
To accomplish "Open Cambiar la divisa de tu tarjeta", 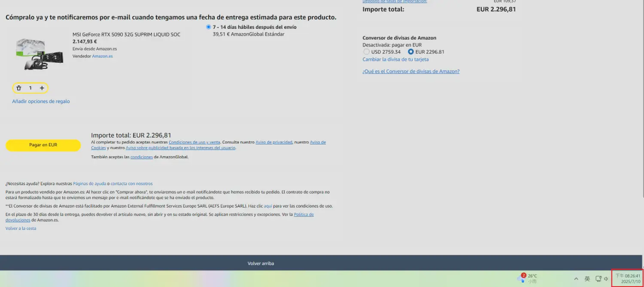I will (x=395, y=59).
